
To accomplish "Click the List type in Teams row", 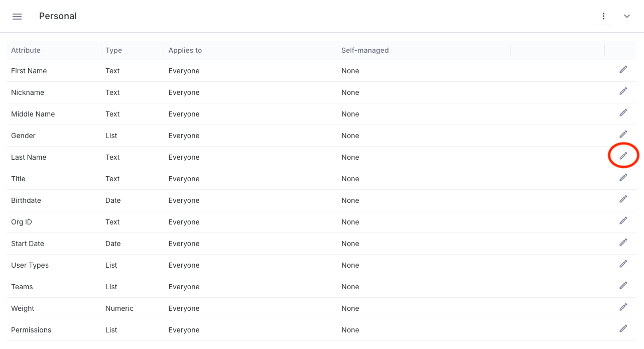I will 111,287.
